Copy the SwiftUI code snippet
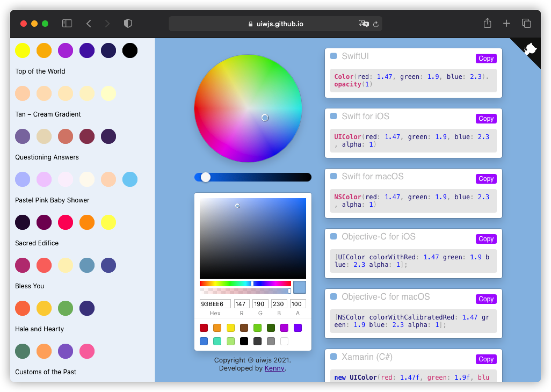 486,58
